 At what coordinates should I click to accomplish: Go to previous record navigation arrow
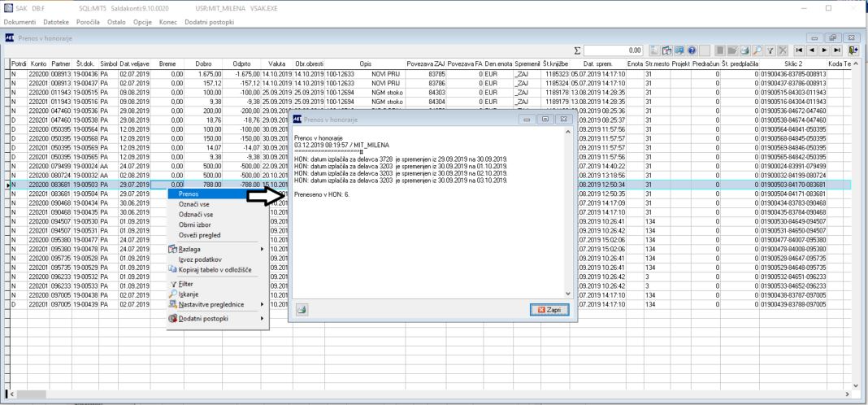pos(812,50)
